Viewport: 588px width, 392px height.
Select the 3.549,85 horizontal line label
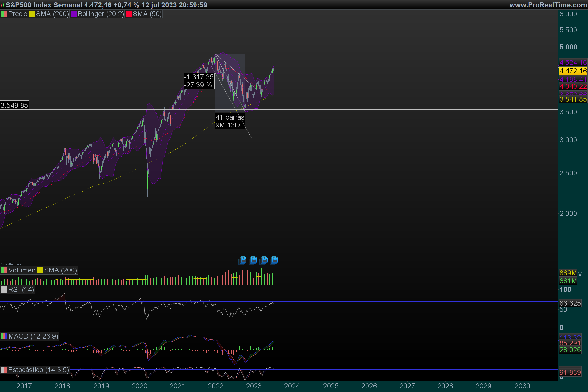(14, 105)
